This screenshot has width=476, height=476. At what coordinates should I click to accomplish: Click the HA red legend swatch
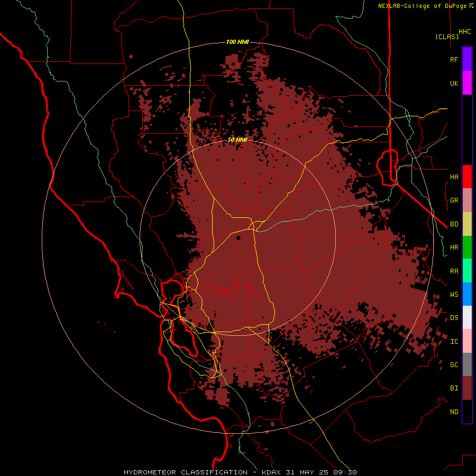[467, 177]
